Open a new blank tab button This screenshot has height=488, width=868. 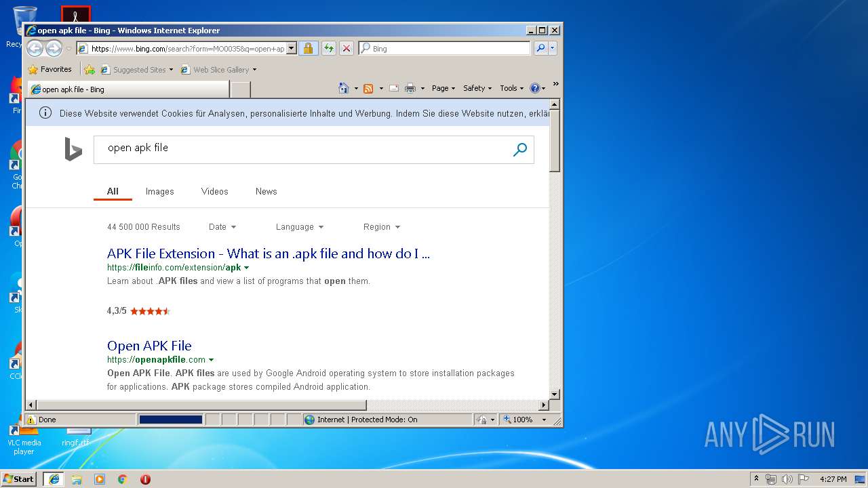[241, 89]
